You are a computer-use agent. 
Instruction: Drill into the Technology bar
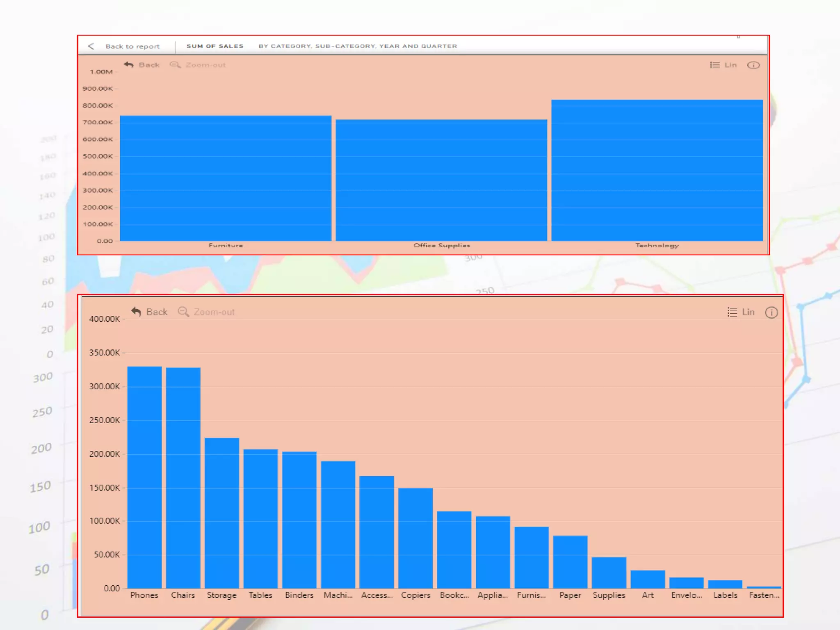tap(657, 170)
